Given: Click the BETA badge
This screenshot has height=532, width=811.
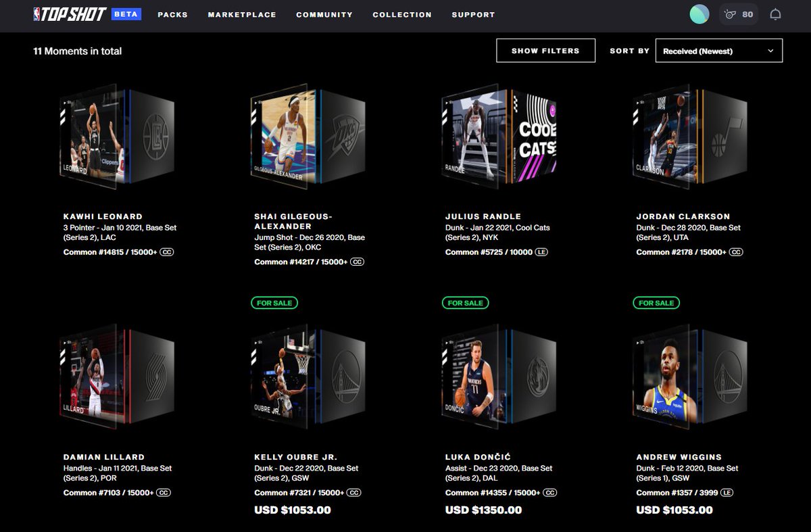Looking at the screenshot, I should pyautogui.click(x=126, y=14).
